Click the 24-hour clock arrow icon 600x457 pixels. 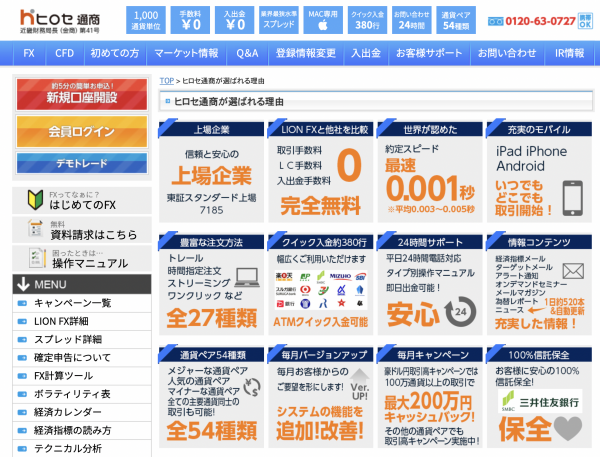[461, 312]
